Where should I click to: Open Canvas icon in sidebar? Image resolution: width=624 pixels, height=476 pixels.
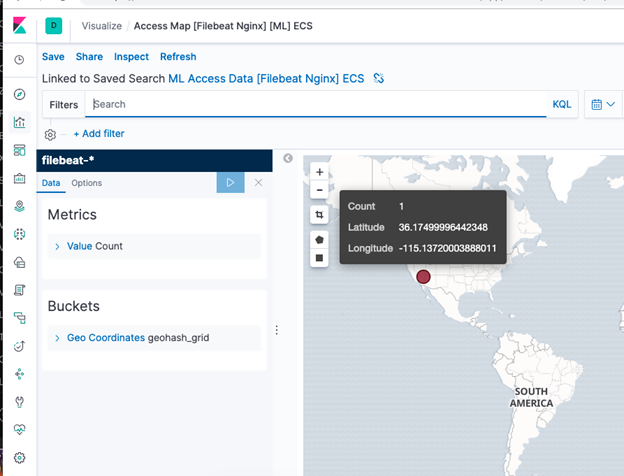[19, 178]
